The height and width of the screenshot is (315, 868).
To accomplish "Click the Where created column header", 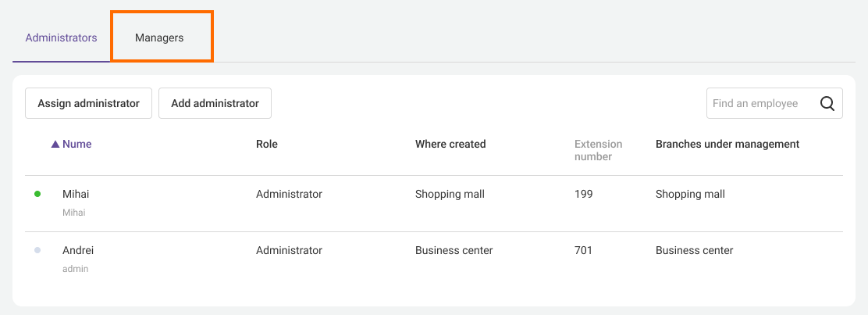I will tap(450, 144).
